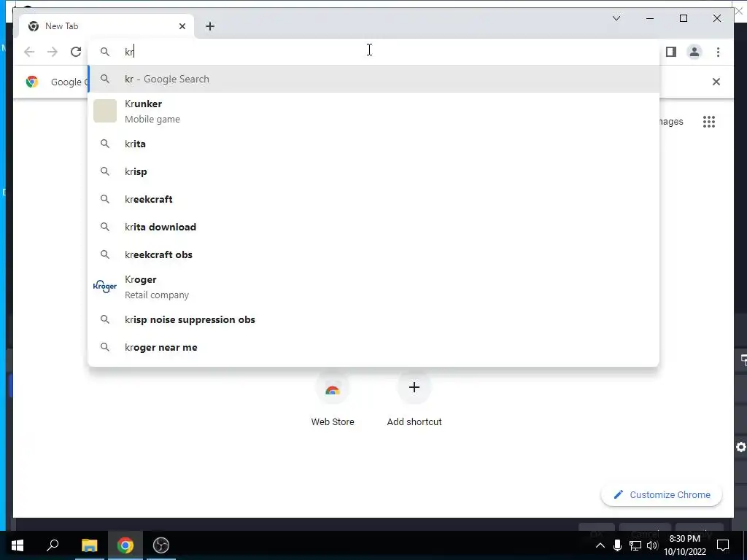Viewport: 747px width, 560px height.
Task: Select the 'kreekcraft obs' suggestion
Action: (374, 254)
